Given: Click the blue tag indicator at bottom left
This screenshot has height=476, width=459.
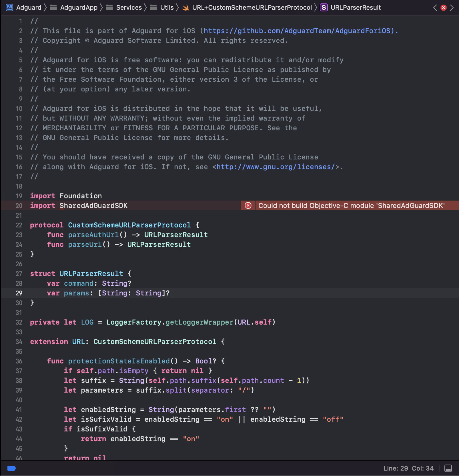Looking at the screenshot, I should pos(11,468).
